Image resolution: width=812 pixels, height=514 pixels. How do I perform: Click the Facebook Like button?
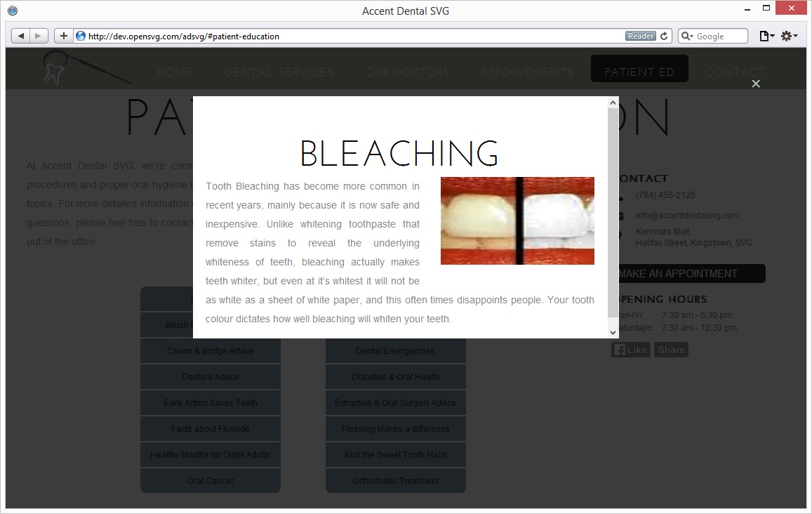pyautogui.click(x=631, y=350)
